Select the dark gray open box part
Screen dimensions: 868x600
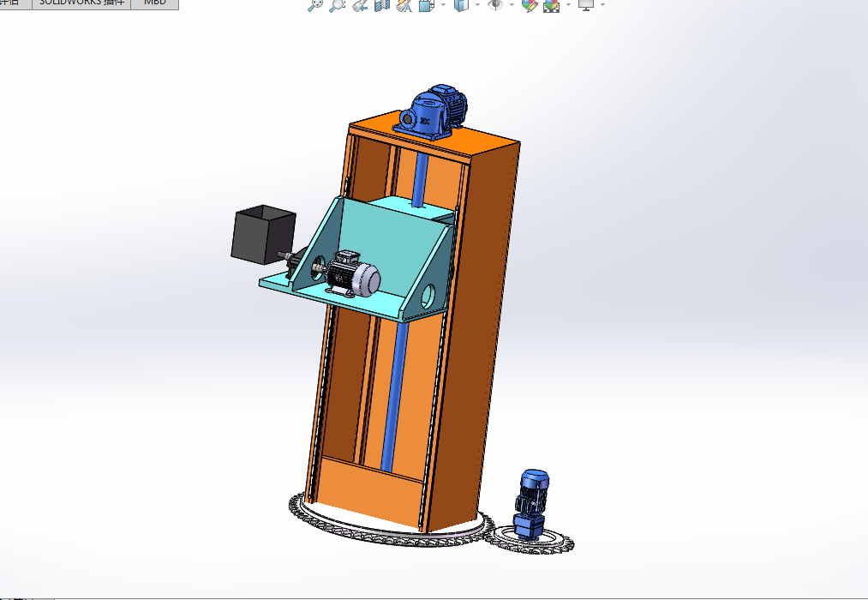tap(263, 234)
